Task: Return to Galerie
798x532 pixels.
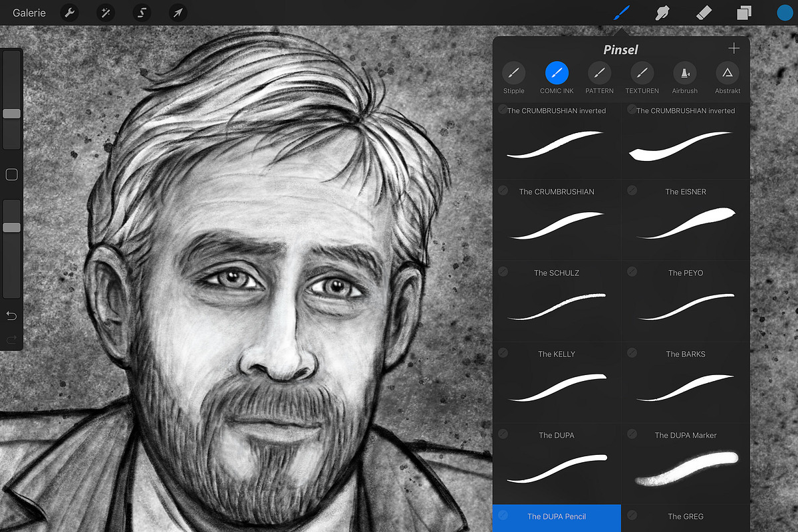Action: click(29, 13)
